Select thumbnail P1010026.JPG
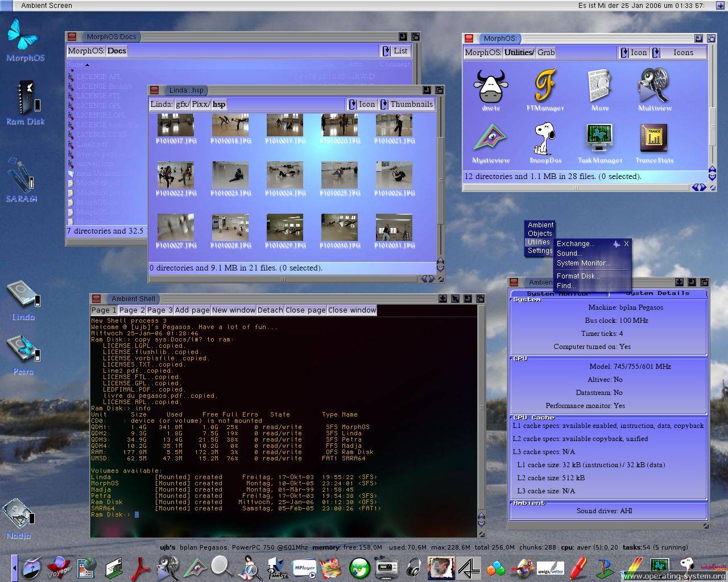The width and height of the screenshot is (728, 582). (394, 178)
